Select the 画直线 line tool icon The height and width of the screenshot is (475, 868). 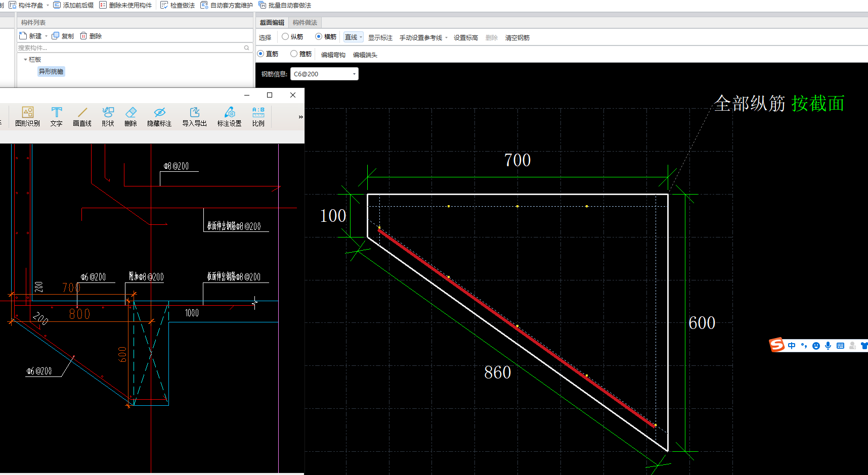click(x=82, y=112)
